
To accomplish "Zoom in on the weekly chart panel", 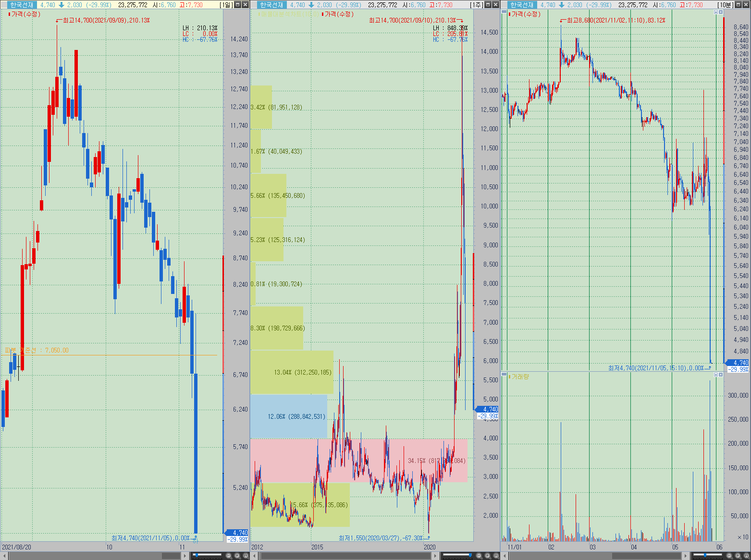I will point(488,556).
